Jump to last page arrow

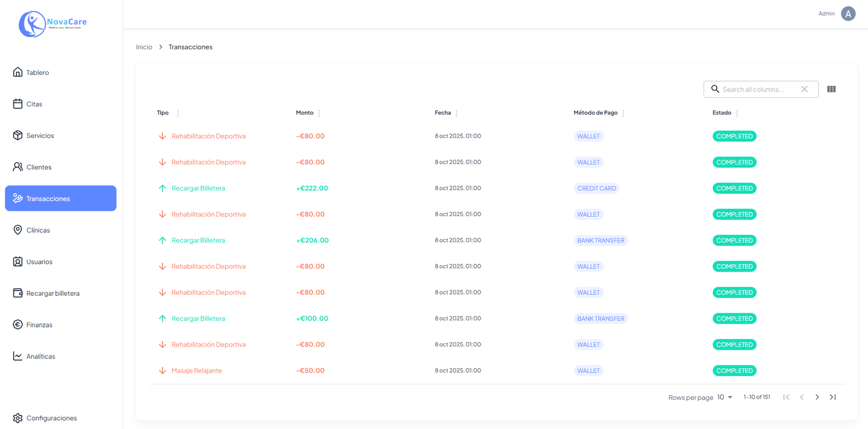[x=833, y=398]
